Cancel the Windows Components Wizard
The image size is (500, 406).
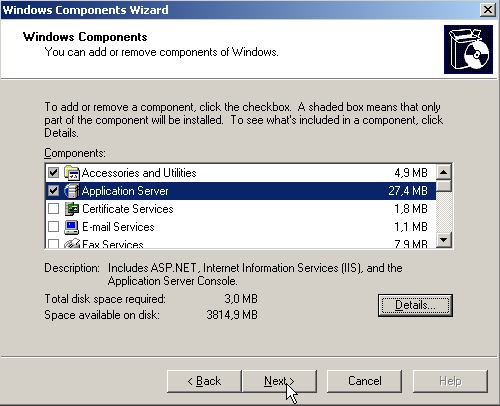[x=364, y=381]
